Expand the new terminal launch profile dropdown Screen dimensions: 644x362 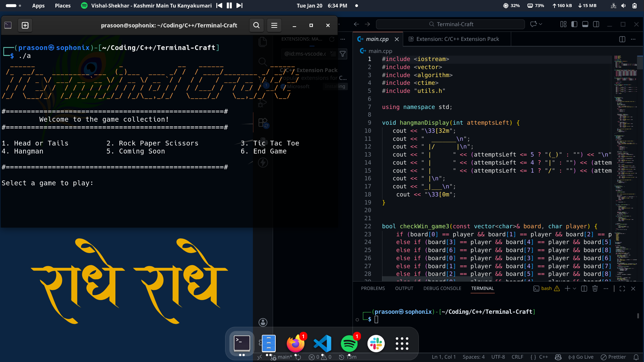tap(575, 289)
